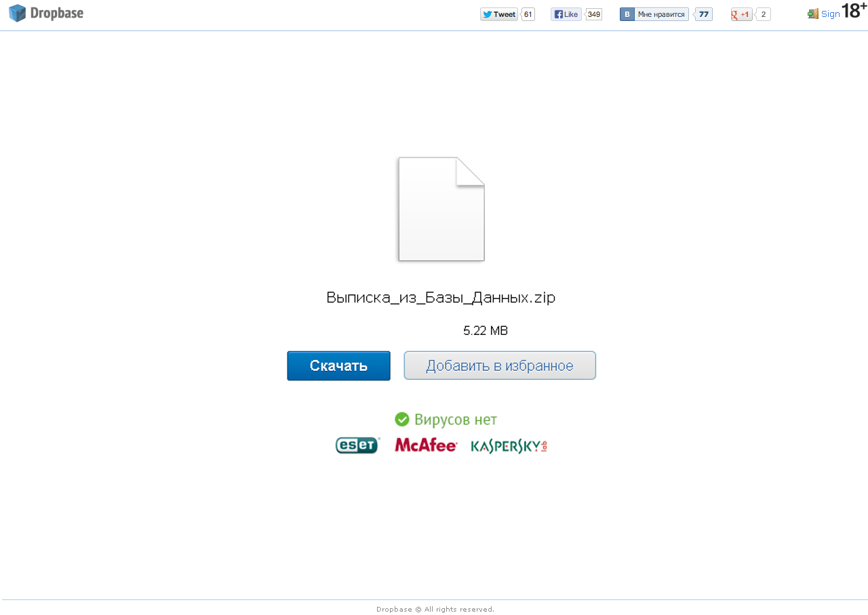Click the Google +1 count showing 2
Image resolution: width=868 pixels, height=615 pixels.
(764, 14)
